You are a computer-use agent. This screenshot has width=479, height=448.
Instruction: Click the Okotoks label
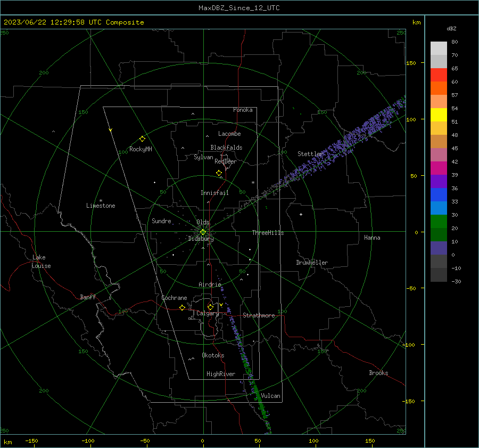coord(213,356)
